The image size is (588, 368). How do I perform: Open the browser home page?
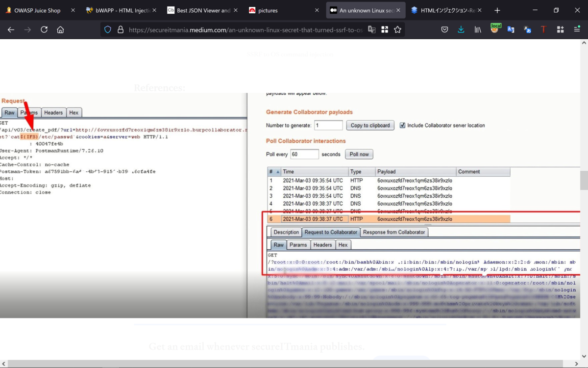(60, 29)
